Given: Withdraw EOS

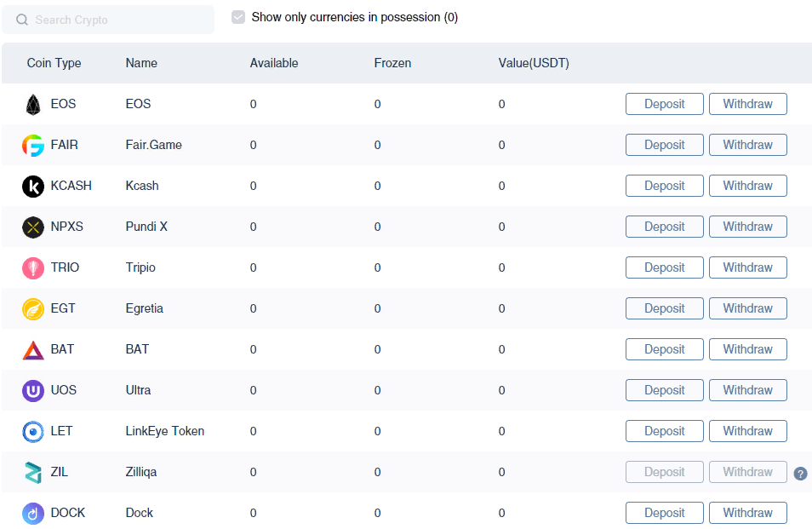Looking at the screenshot, I should point(748,104).
